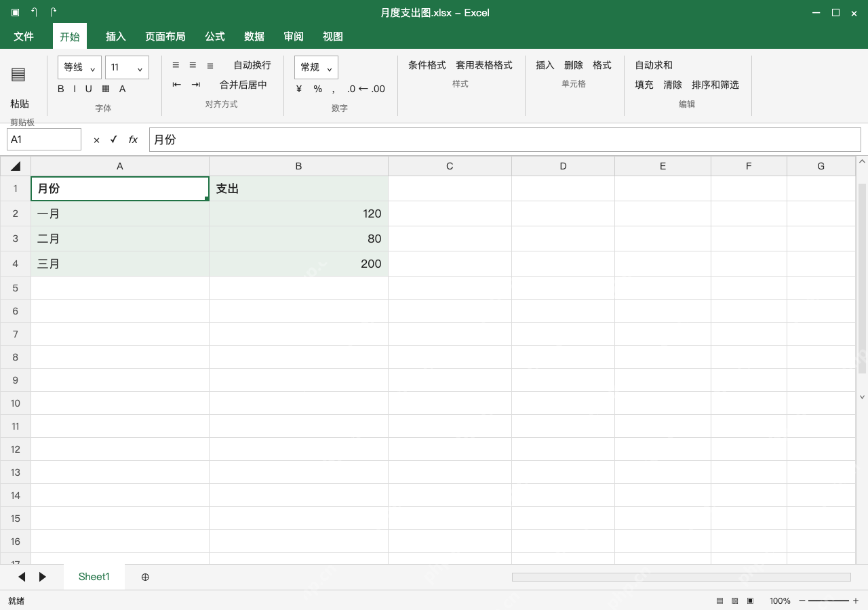The height and width of the screenshot is (610, 868).
Task: Redo the last undone action
Action: coord(53,12)
